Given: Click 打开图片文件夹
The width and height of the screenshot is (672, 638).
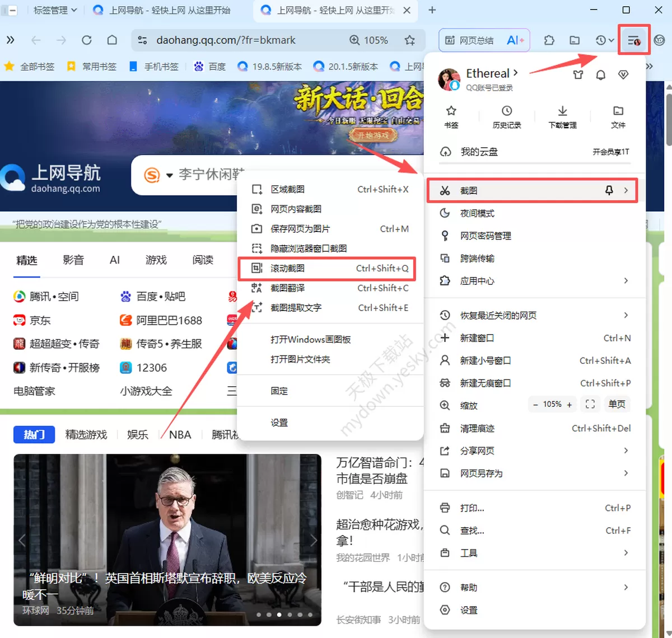Looking at the screenshot, I should click(330, 359).
